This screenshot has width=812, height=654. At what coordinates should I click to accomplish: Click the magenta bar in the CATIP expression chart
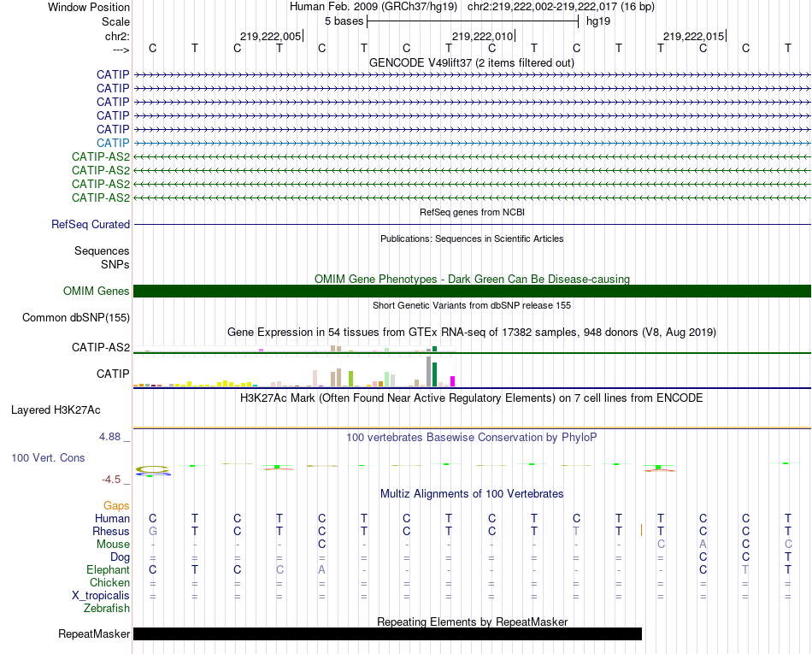click(453, 381)
